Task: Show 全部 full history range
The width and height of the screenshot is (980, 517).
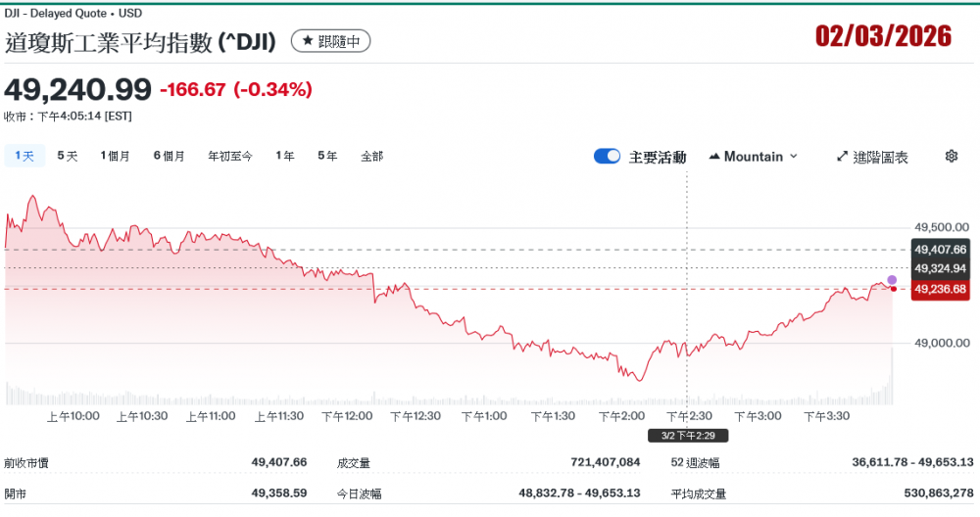Action: point(371,156)
